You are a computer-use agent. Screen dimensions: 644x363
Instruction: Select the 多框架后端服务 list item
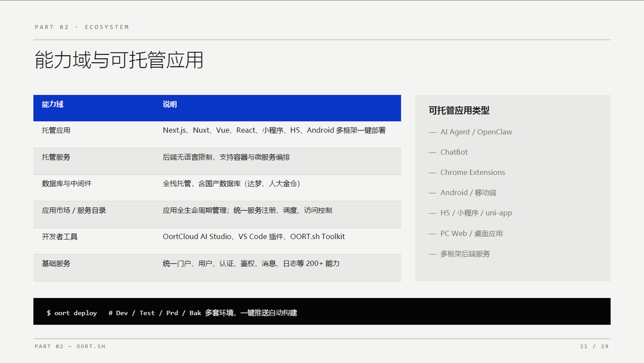pos(459,253)
